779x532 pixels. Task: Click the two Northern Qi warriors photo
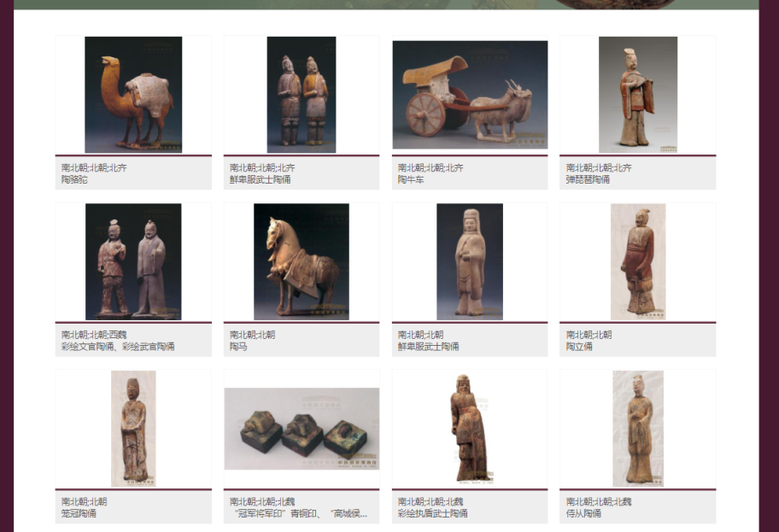302,95
